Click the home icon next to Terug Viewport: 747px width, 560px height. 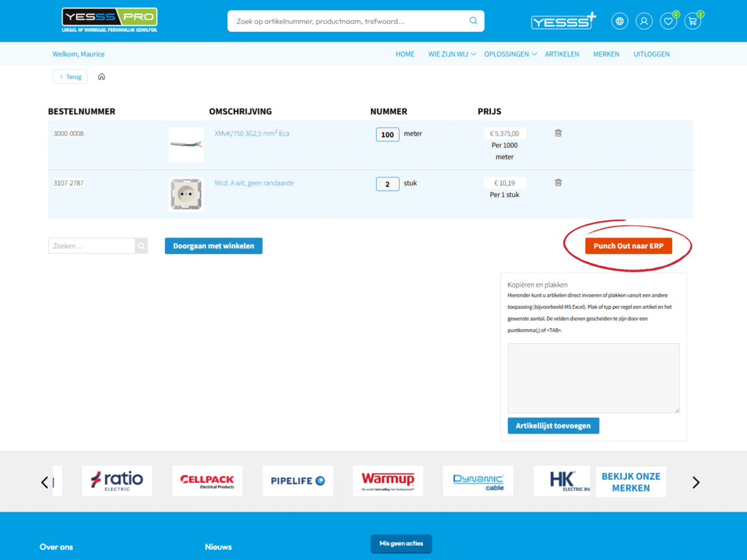[102, 77]
